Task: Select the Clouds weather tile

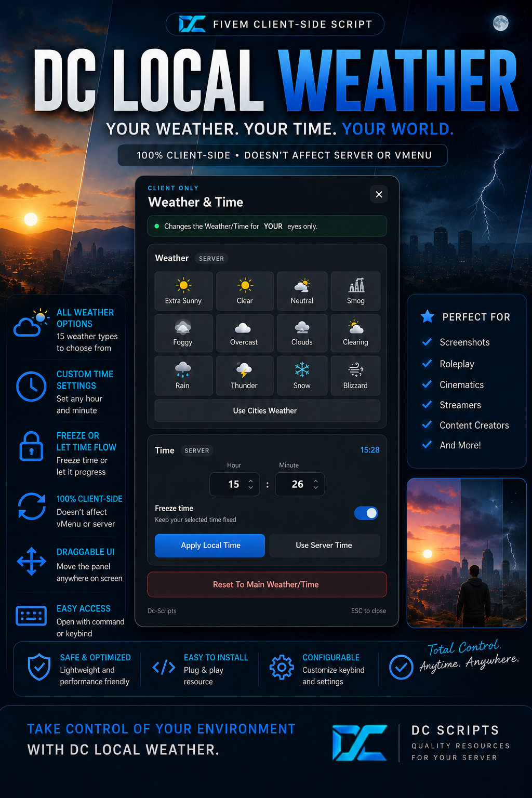Action: pyautogui.click(x=302, y=333)
